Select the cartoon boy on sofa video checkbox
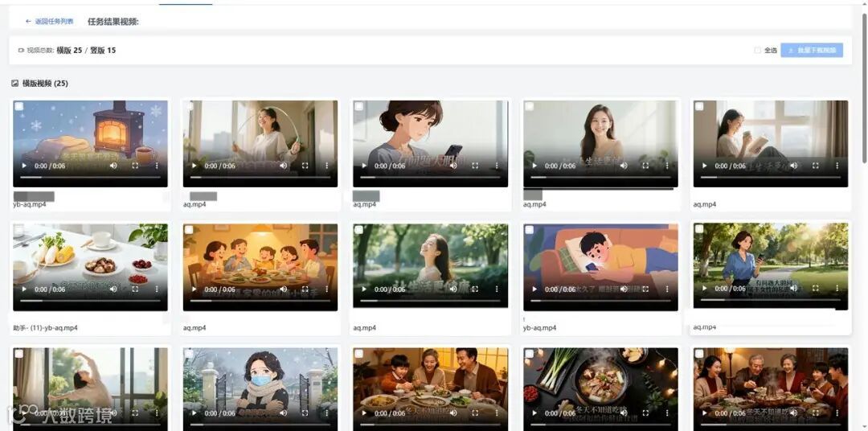The image size is (868, 431). click(529, 230)
